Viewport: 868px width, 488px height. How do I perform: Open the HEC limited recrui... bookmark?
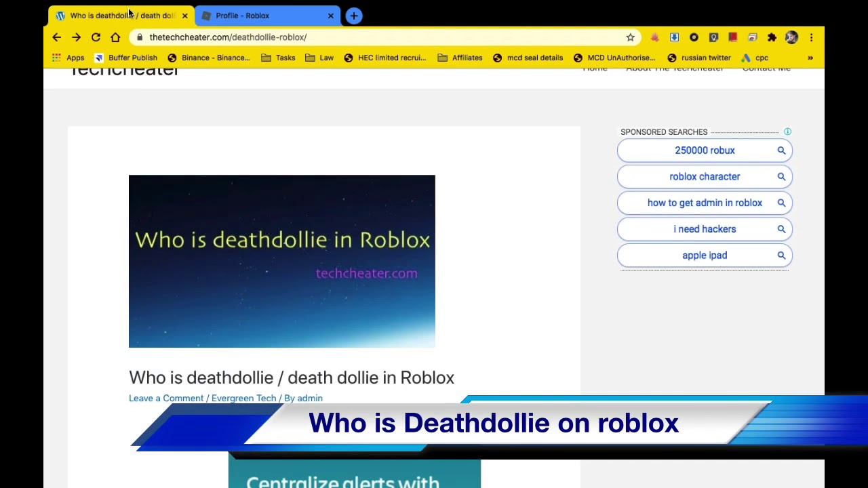point(384,58)
